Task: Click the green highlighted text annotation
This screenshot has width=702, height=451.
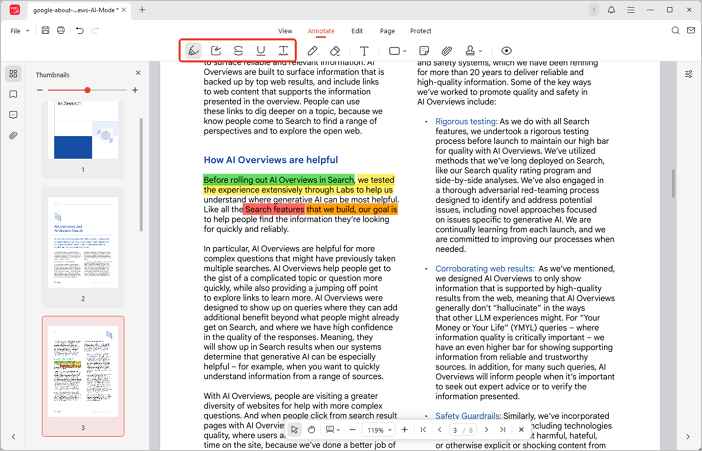Action: [278, 180]
